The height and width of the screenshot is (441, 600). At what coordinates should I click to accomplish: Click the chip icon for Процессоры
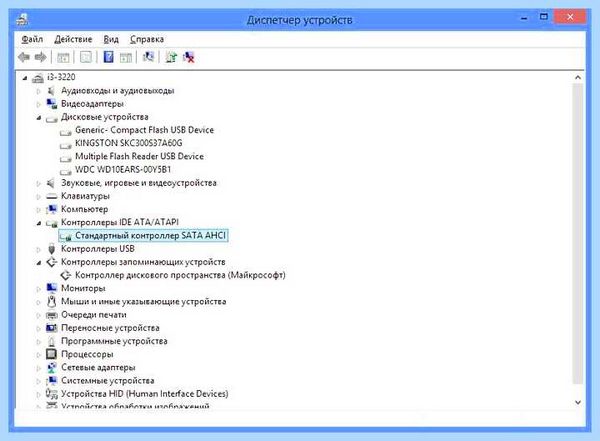pyautogui.click(x=51, y=354)
